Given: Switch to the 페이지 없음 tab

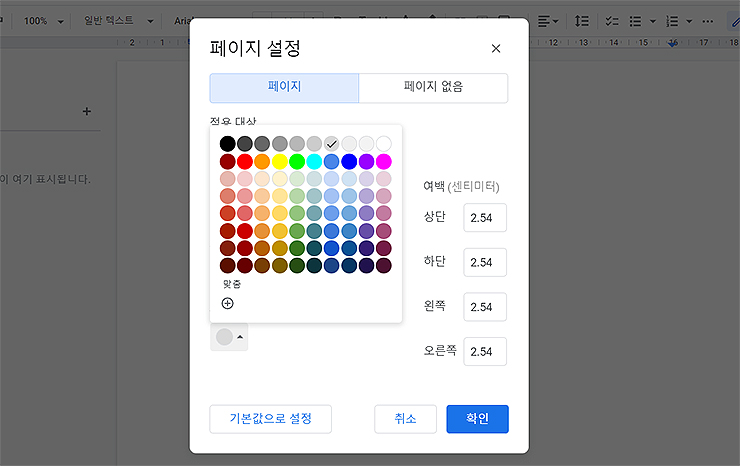Looking at the screenshot, I should [433, 88].
